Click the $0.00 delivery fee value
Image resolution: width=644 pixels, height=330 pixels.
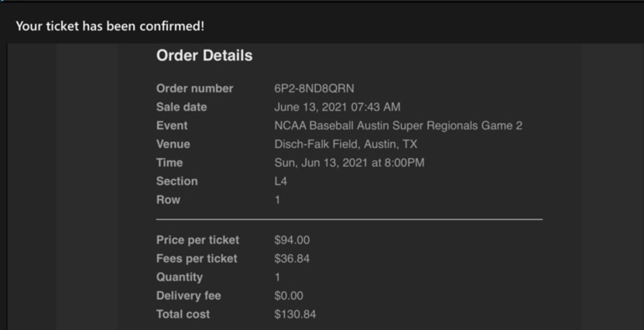point(289,296)
